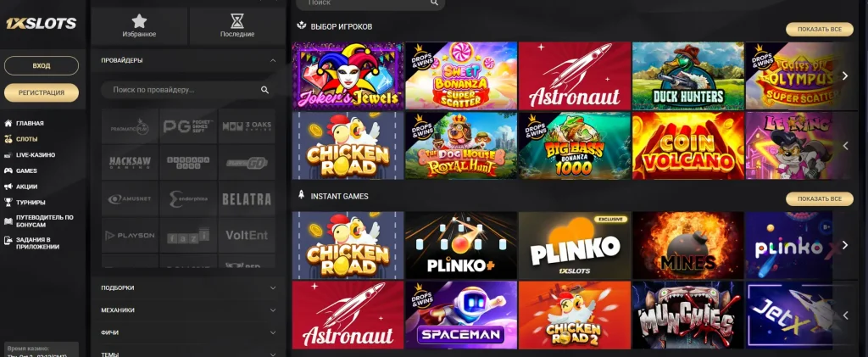868x357 pixels.
Task: Select the VoltEnt provider logo
Action: (247, 235)
